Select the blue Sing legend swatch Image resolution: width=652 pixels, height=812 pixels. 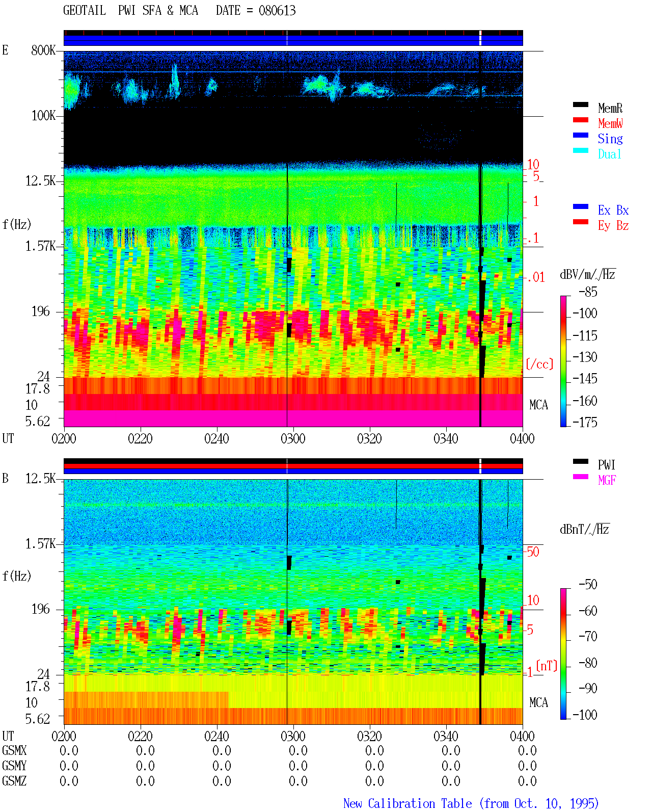580,135
